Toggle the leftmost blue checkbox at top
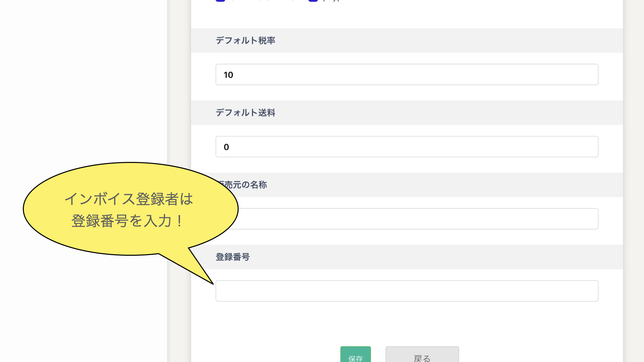 pos(220,0)
